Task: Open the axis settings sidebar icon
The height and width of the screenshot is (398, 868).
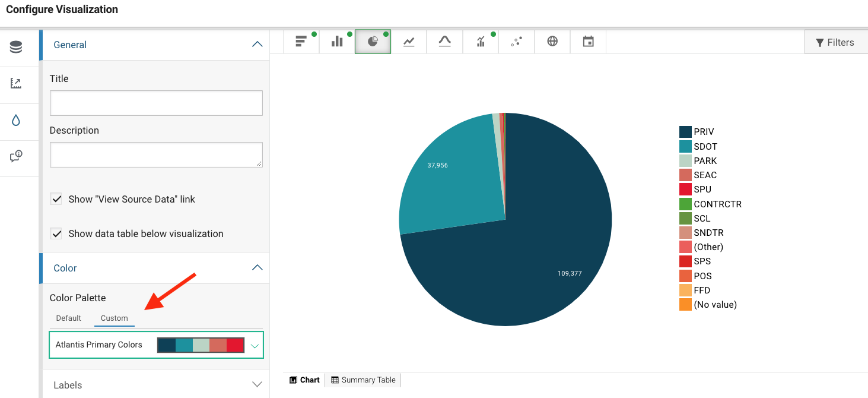Action: coord(16,84)
